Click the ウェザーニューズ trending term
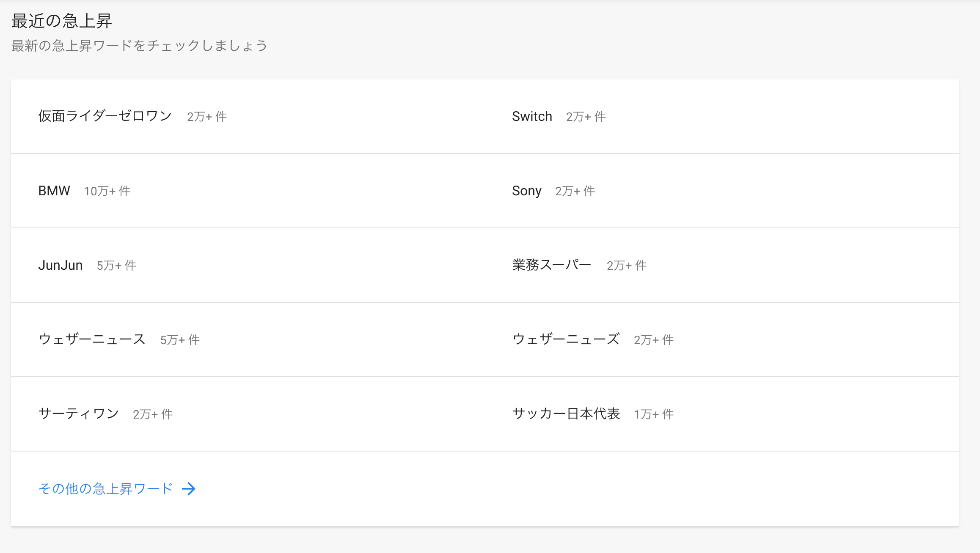This screenshot has height=553, width=980. point(566,339)
